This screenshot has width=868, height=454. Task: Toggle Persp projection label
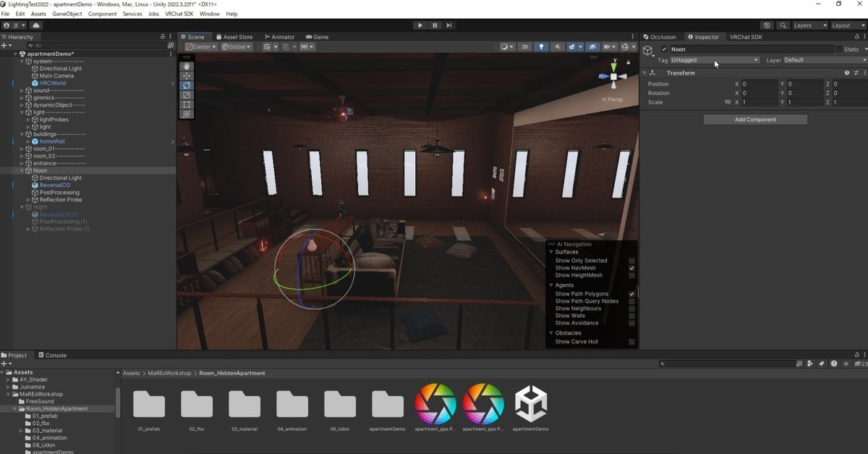point(614,99)
